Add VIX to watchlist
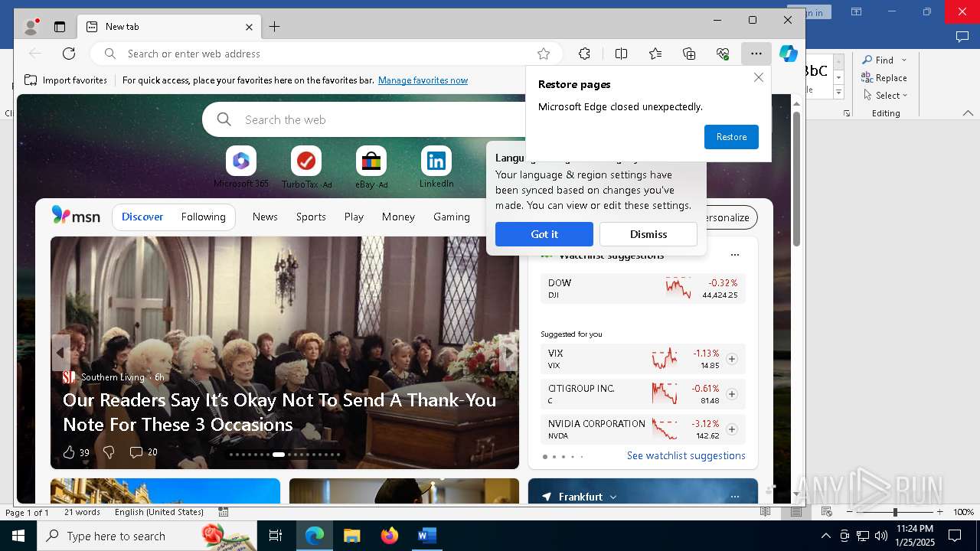 tap(731, 359)
